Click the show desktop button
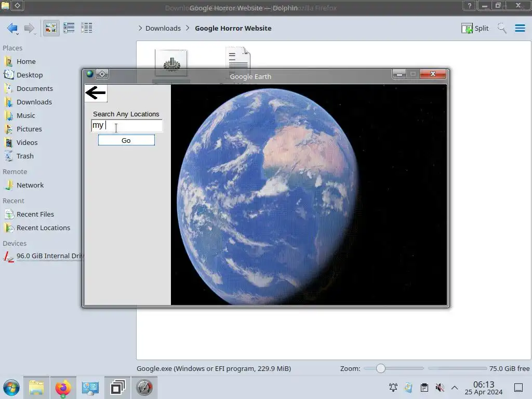 pos(518,388)
